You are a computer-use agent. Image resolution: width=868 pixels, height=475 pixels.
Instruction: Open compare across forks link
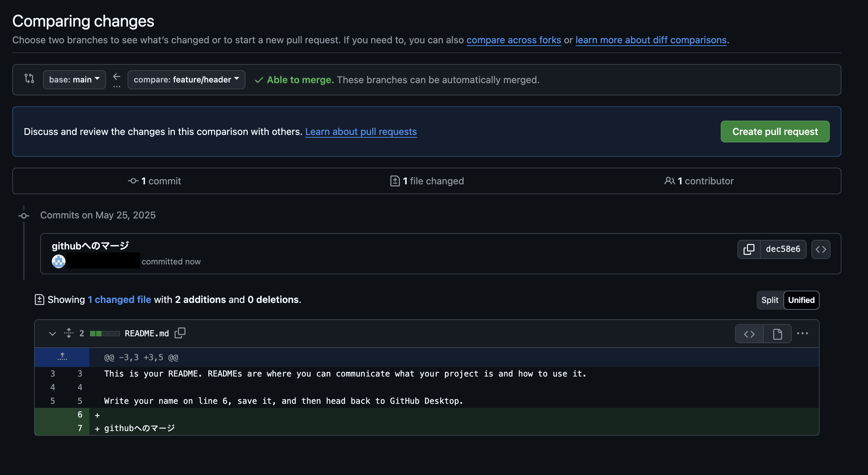pos(513,40)
